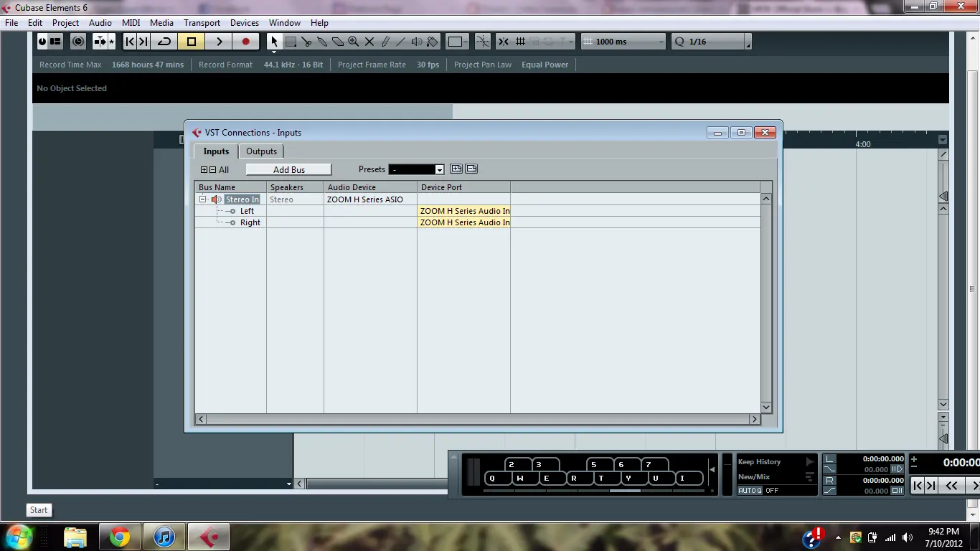
Task: Open the Devices menu
Action: tap(245, 23)
